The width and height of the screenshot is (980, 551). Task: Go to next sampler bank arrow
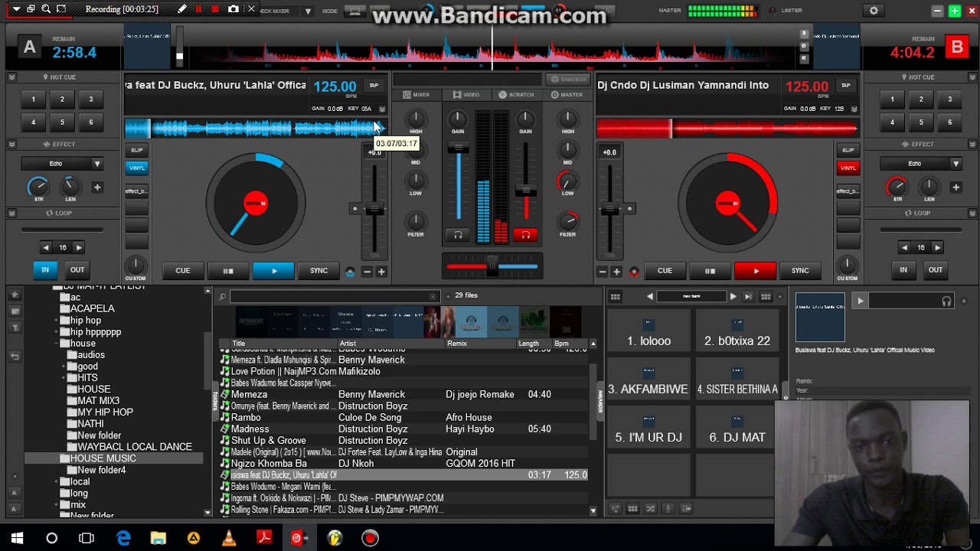click(x=733, y=296)
